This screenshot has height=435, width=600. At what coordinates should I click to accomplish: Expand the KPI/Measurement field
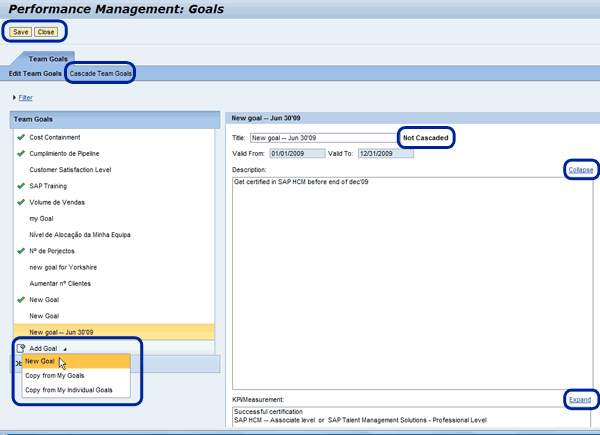pos(581,400)
